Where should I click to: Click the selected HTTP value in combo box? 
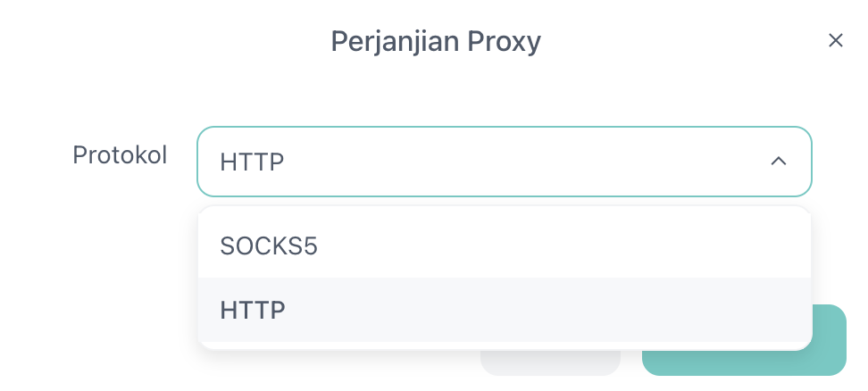coord(253,162)
